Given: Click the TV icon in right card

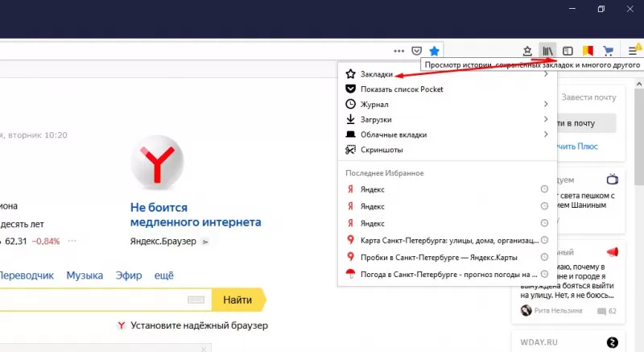Looking at the screenshot, I should click(x=612, y=179).
